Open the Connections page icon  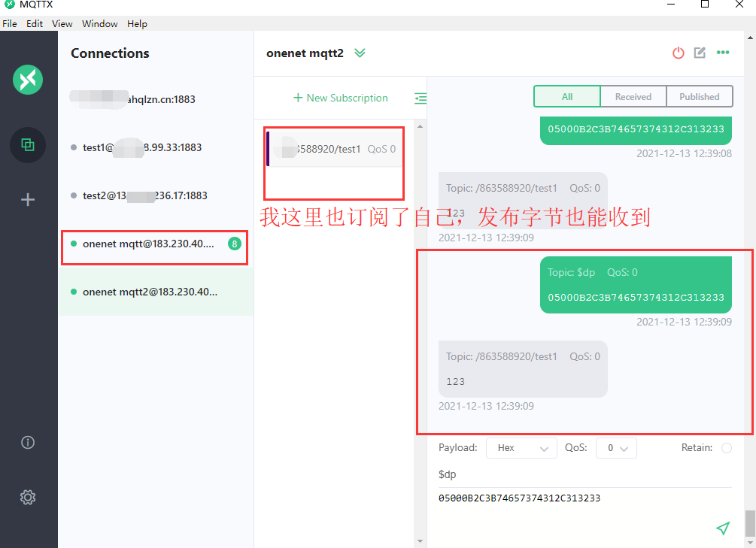[x=28, y=144]
